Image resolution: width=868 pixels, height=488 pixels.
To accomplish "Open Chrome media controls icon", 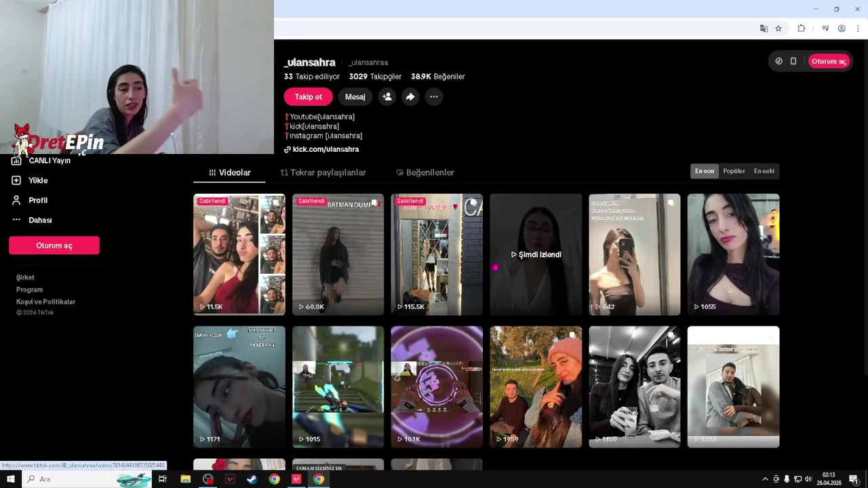I will point(825,28).
